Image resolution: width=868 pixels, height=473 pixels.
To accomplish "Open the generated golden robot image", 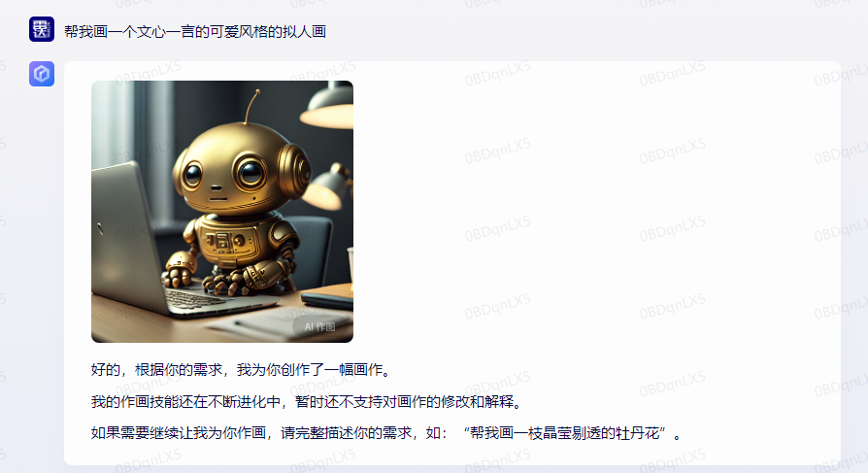I will [222, 212].
